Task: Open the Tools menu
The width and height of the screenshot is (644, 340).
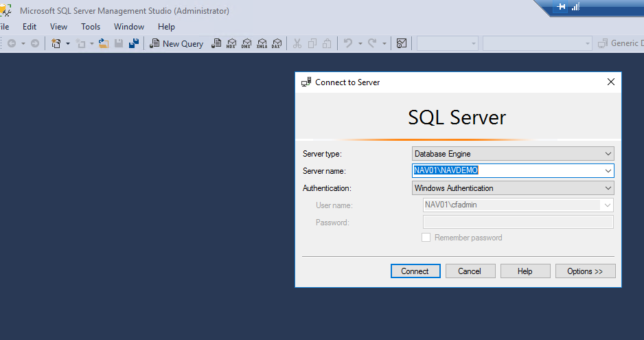Action: pos(91,27)
